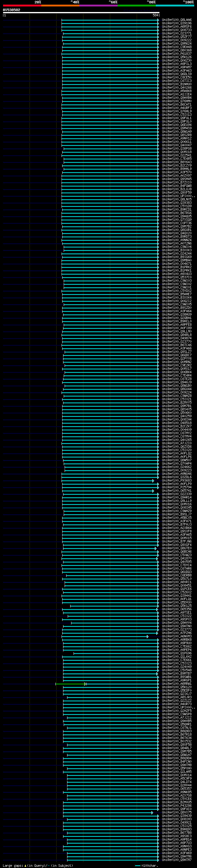Click the UniRef100_C7DYC4 label

[x=177, y=565]
